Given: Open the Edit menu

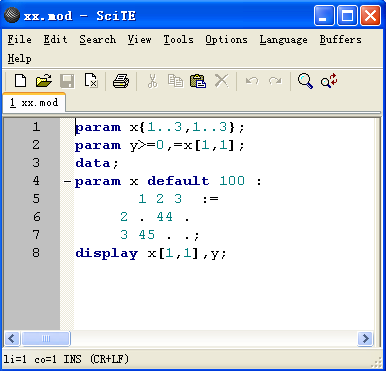Looking at the screenshot, I should pyautogui.click(x=55, y=39).
